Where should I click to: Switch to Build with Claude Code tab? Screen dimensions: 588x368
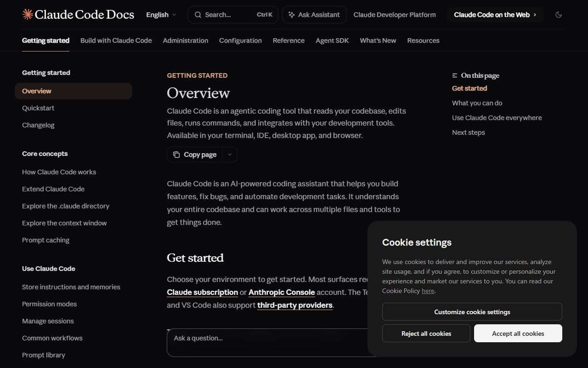pos(116,40)
